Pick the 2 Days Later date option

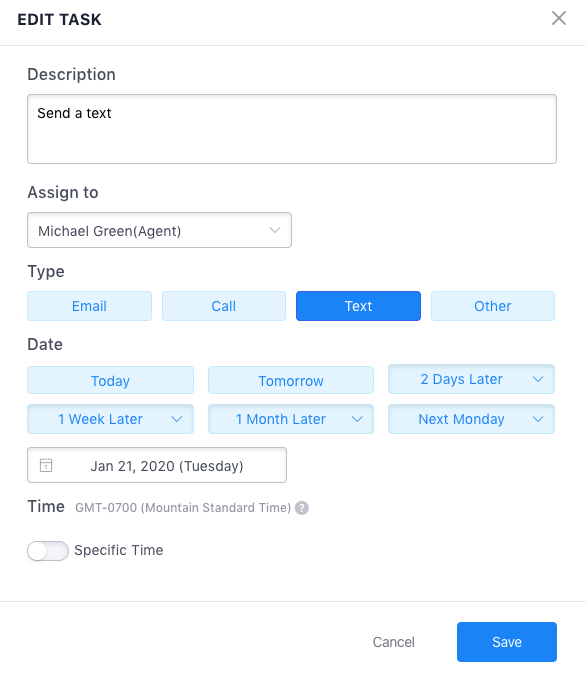tap(462, 379)
